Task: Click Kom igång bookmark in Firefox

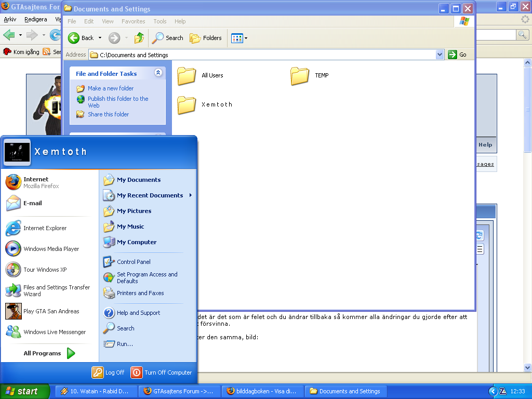Action: pyautogui.click(x=21, y=52)
